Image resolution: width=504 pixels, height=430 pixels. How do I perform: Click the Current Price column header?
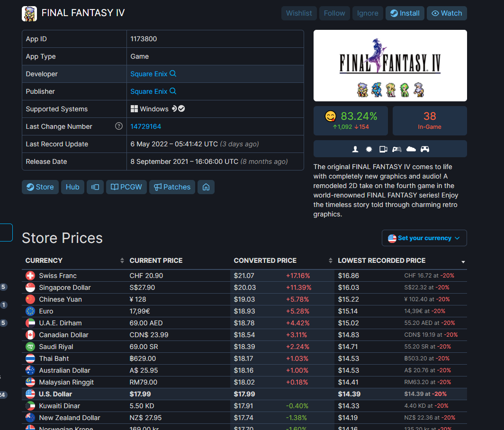[156, 260]
